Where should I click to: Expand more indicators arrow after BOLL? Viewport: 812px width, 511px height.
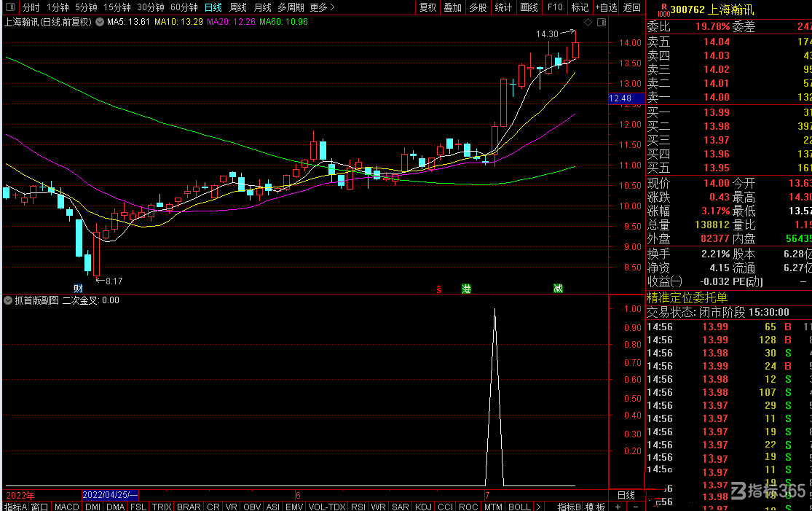tap(539, 507)
